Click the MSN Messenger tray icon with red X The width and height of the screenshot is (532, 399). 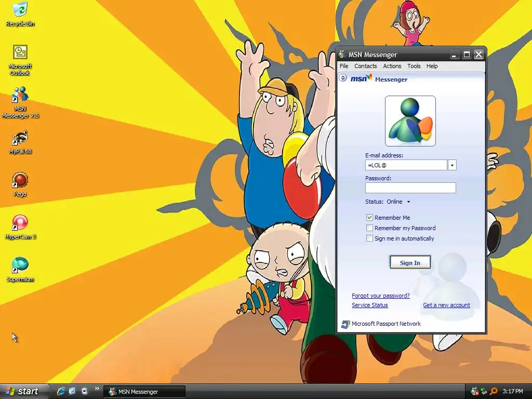475,392
